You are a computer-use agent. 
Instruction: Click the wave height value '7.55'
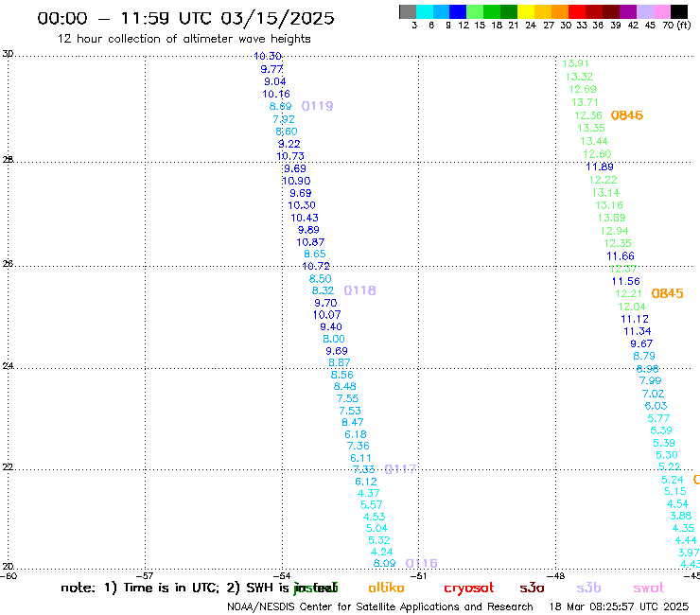(347, 398)
